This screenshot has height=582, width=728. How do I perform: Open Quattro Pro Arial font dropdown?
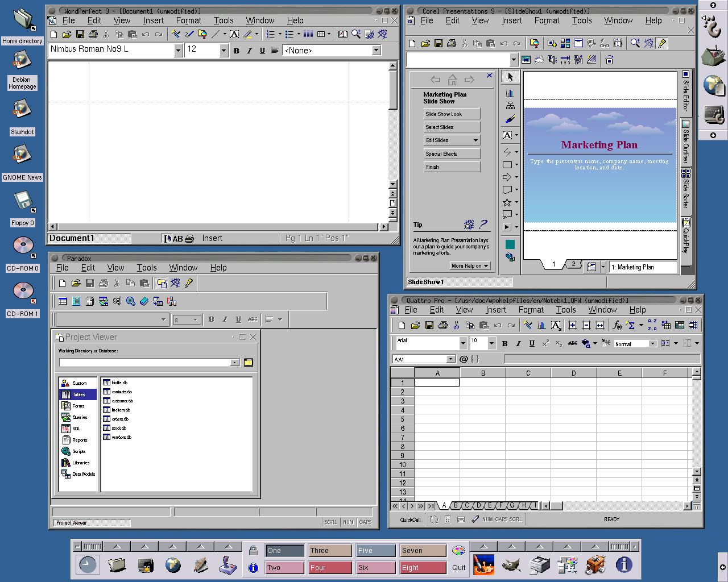tap(463, 343)
